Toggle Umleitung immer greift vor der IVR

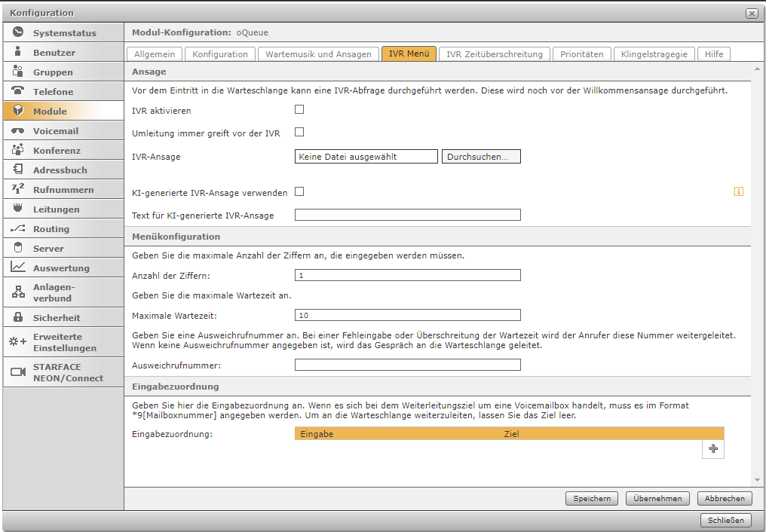[299, 133]
